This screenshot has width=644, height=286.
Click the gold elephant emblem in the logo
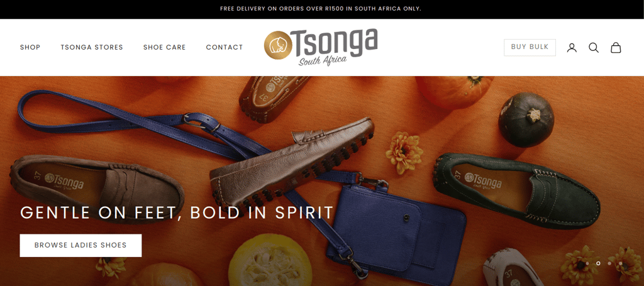pos(278,45)
